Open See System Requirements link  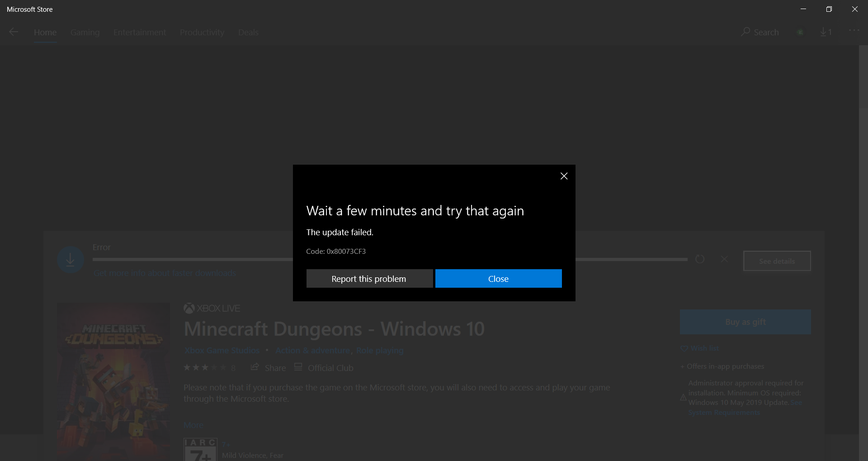coord(745,408)
